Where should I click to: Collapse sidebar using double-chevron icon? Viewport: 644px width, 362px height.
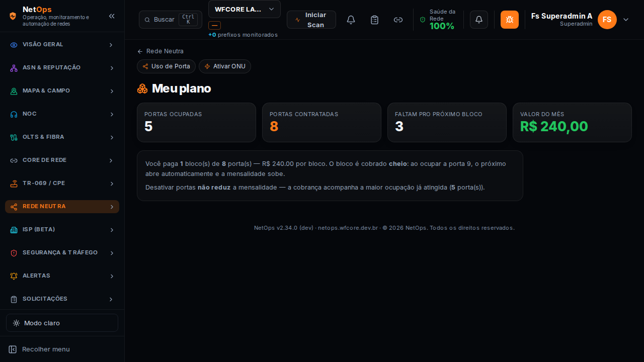(112, 16)
